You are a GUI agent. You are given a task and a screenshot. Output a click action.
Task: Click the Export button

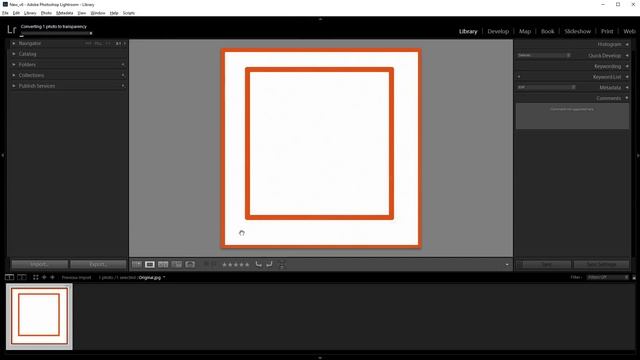click(98, 264)
